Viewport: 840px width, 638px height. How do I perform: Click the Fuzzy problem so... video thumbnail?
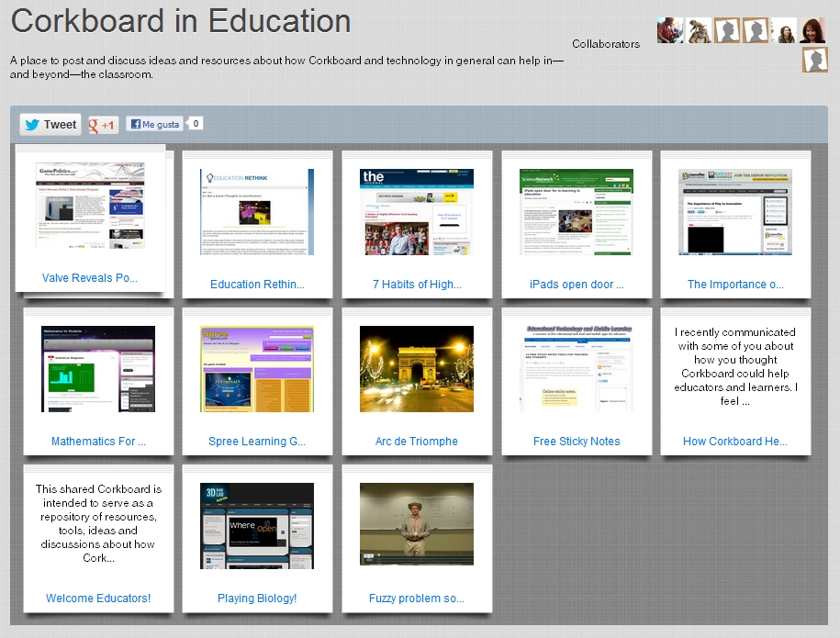pos(417,523)
